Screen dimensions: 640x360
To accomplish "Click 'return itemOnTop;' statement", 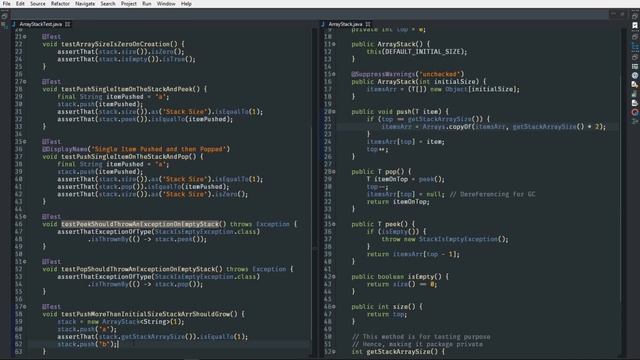I will point(398,202).
